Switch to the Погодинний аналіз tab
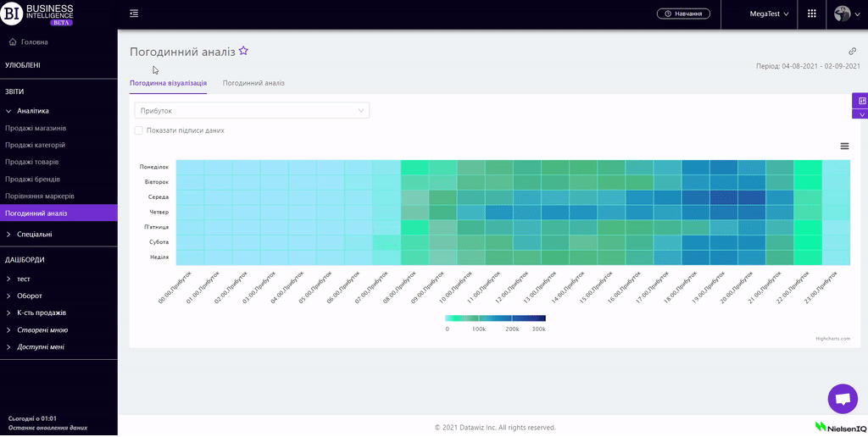The height and width of the screenshot is (437, 868). pyautogui.click(x=253, y=83)
